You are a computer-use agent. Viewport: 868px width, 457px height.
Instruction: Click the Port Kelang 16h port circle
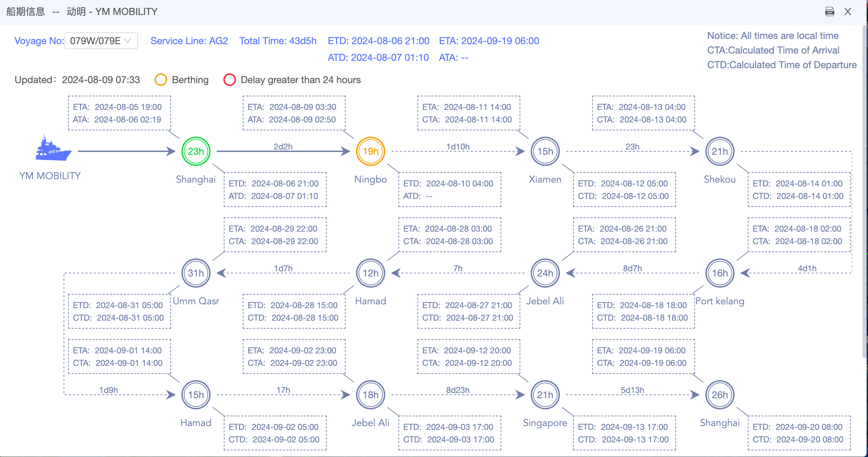coord(720,273)
